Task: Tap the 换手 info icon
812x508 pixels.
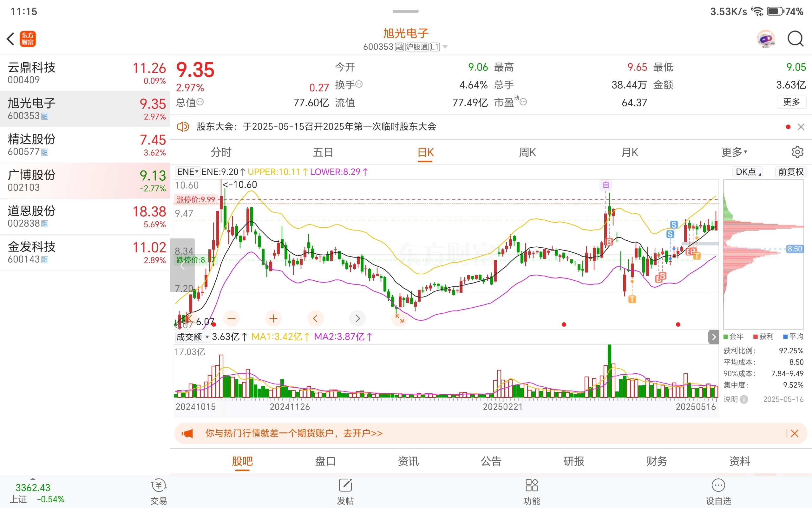Action: (359, 84)
